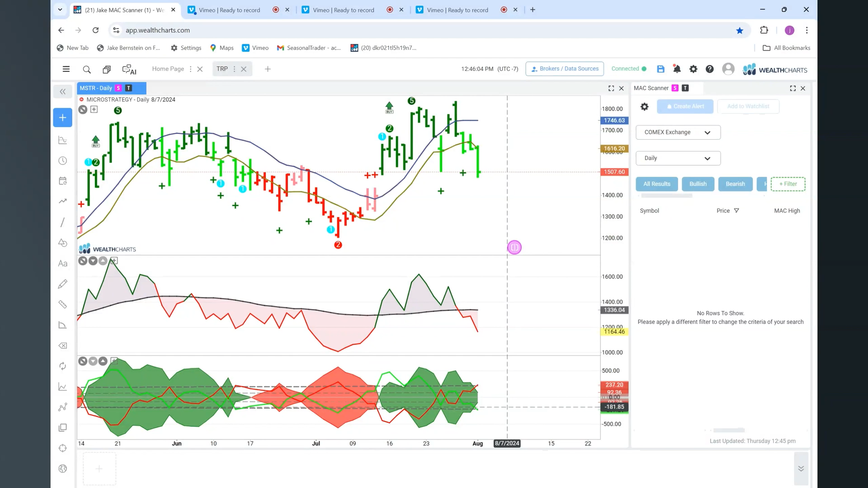868x488 pixels.
Task: Hide the main price chart indicator
Action: pyautogui.click(x=83, y=109)
